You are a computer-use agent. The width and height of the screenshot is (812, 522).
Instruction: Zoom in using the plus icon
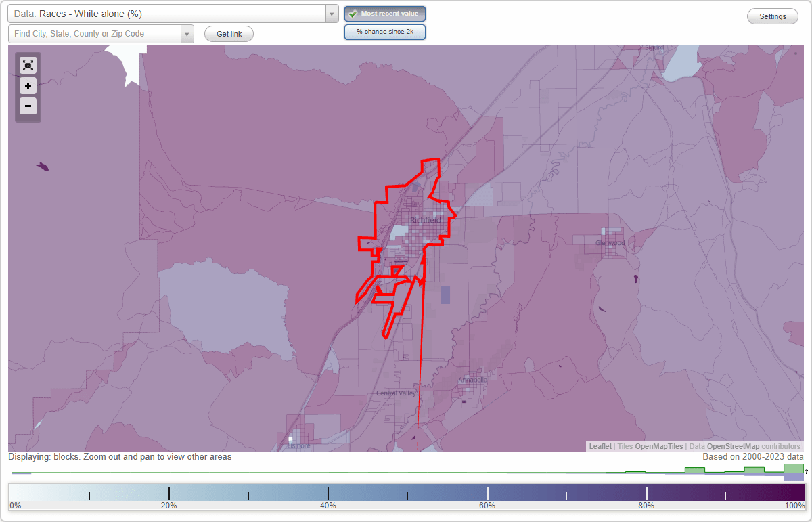(28, 85)
